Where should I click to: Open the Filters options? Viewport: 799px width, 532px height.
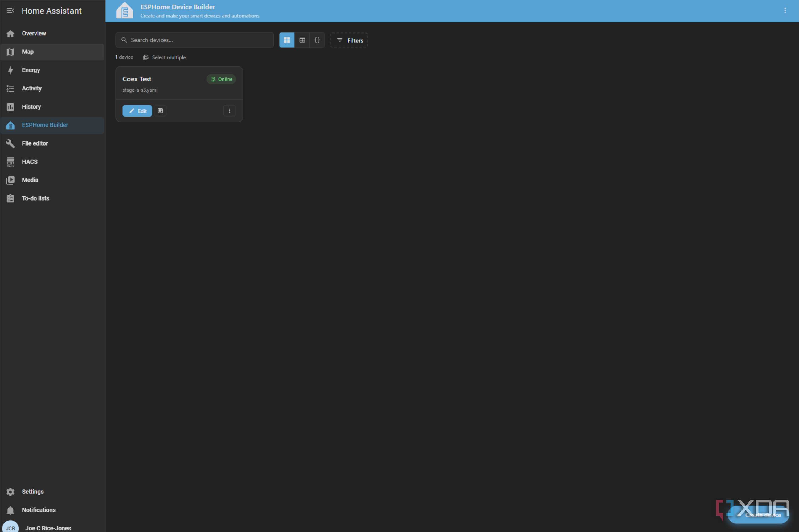tap(349, 40)
